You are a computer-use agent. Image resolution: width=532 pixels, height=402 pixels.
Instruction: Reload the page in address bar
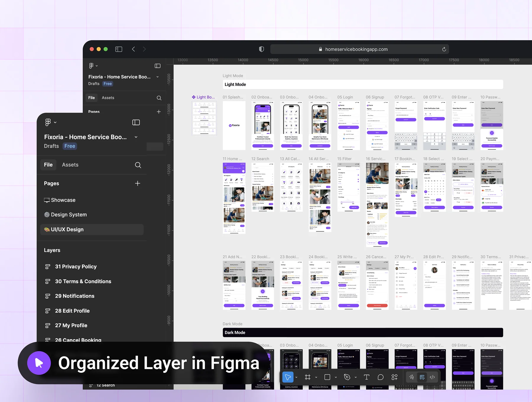click(444, 49)
